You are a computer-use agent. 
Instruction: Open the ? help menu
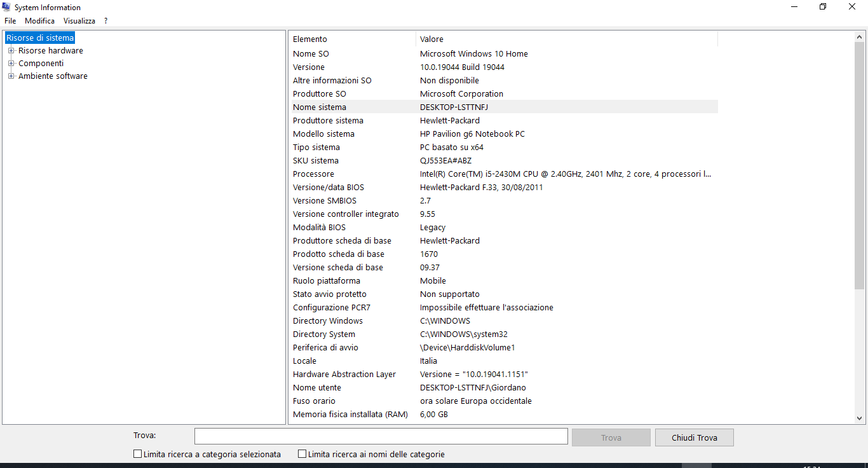tap(106, 21)
